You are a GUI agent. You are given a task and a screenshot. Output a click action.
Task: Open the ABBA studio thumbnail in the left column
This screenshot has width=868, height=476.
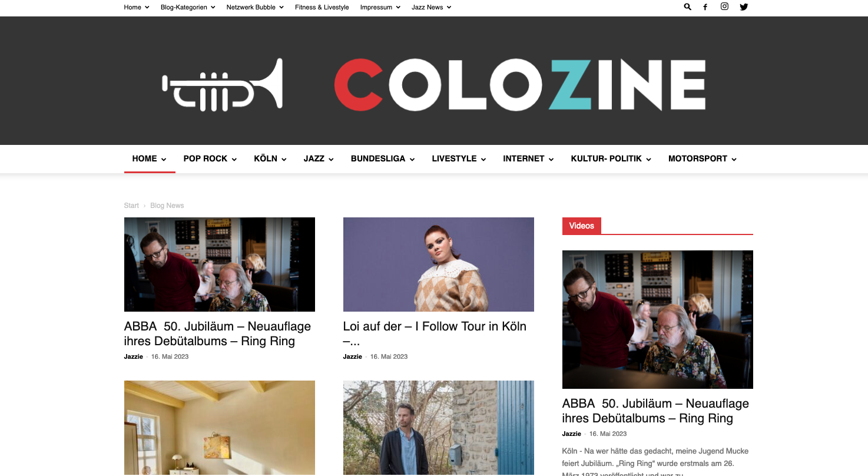pyautogui.click(x=220, y=265)
